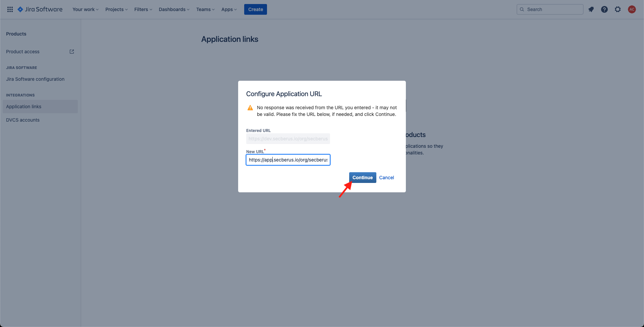
Task: Click the Jira Software logo
Action: [x=40, y=9]
